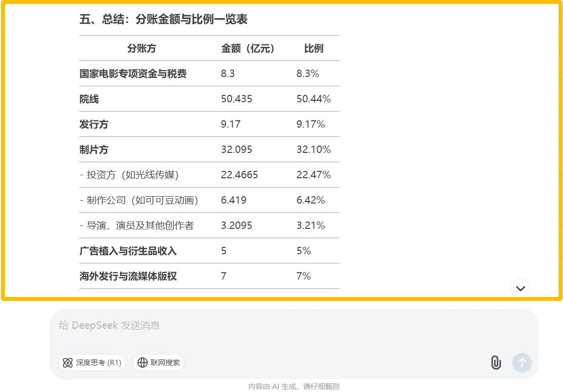Select the 发行方 row label
This screenshot has width=563, height=392.
tap(94, 125)
